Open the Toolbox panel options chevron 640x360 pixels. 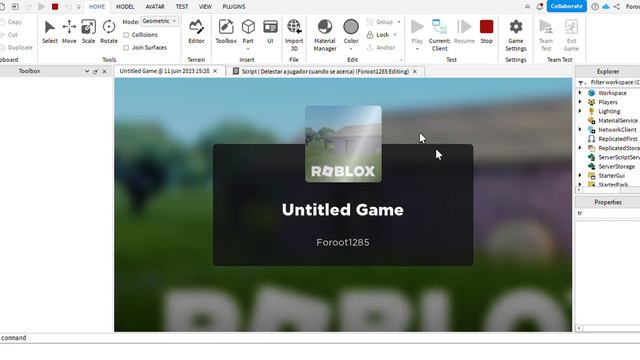(x=87, y=71)
